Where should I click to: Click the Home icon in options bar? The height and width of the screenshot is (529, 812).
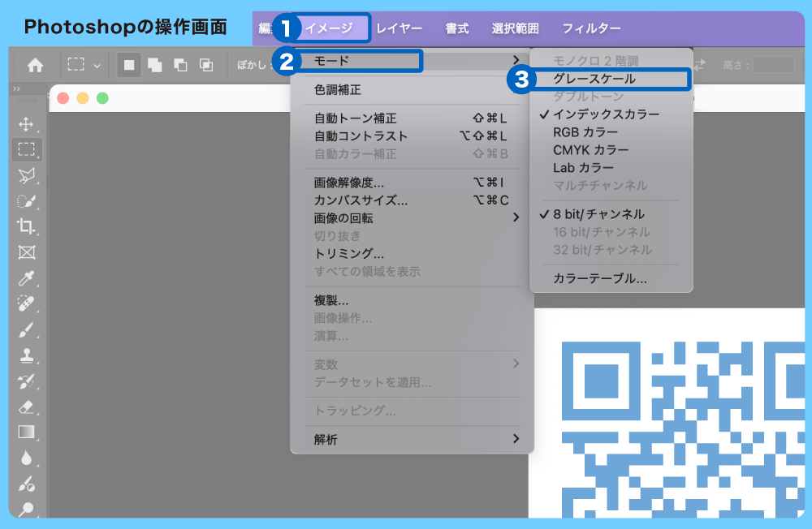point(35,65)
